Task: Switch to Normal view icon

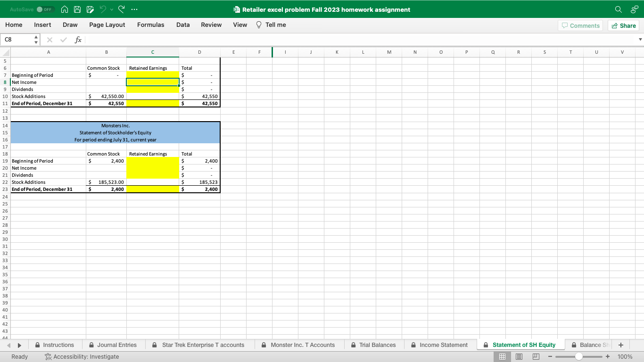Action: pyautogui.click(x=502, y=357)
